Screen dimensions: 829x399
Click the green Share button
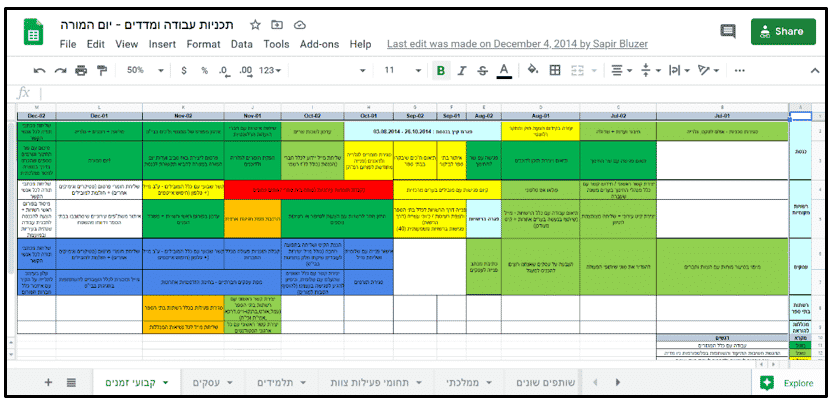pos(784,32)
